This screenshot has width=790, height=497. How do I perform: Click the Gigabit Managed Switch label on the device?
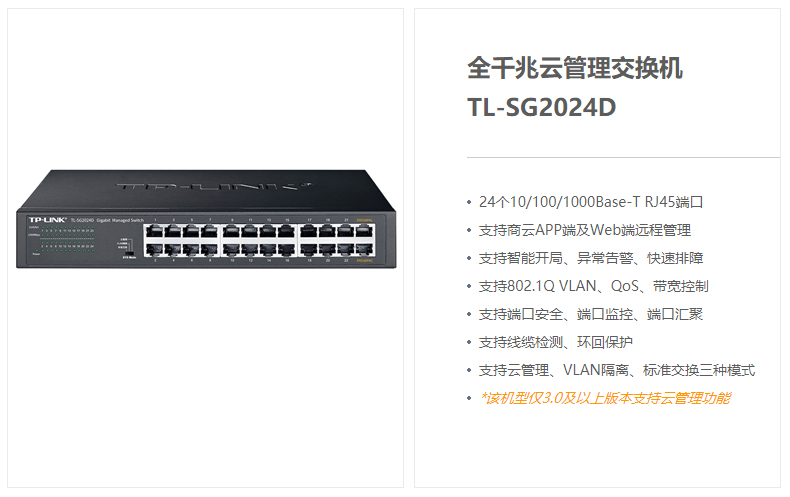[x=120, y=220]
